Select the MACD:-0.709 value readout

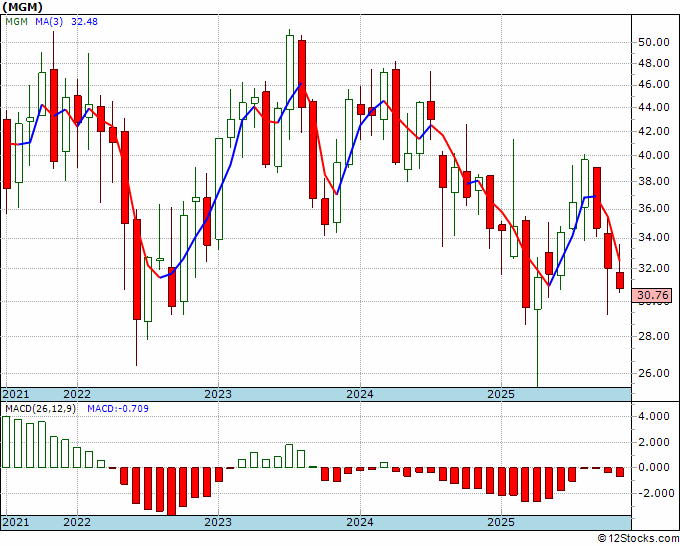coord(118,409)
